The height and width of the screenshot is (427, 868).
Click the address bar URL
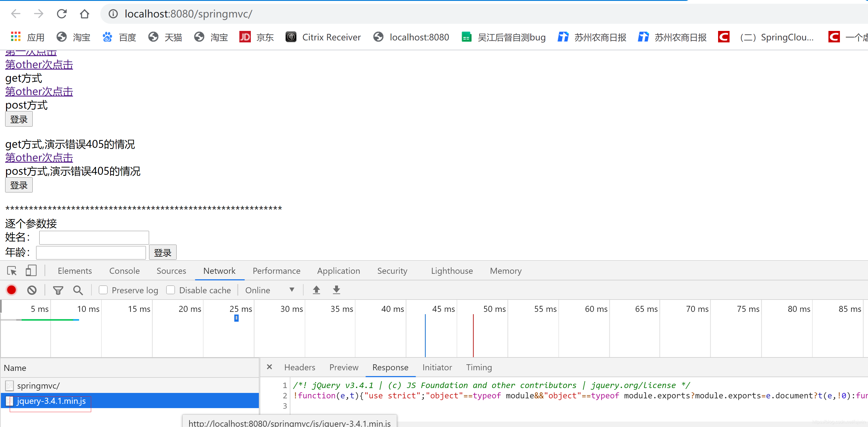(188, 14)
